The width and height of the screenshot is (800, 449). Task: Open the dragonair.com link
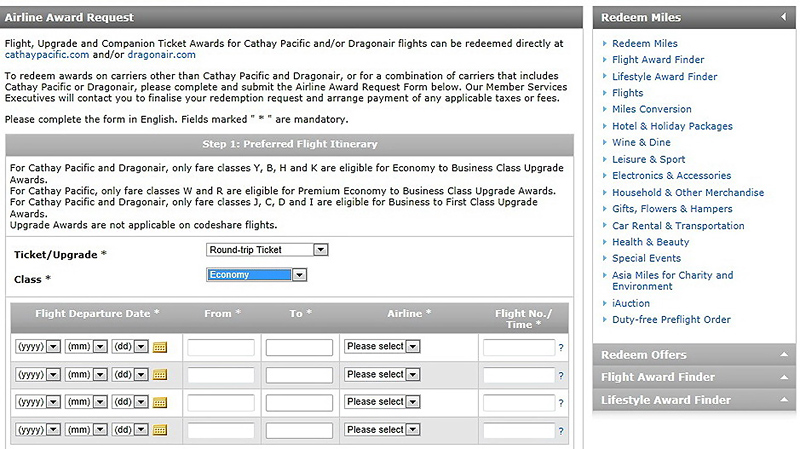[x=161, y=55]
